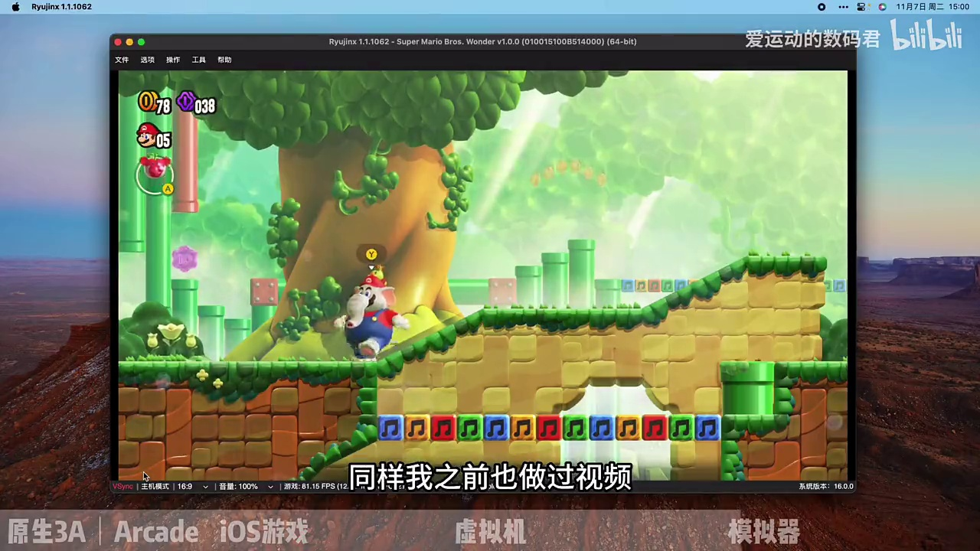The image size is (980, 551).
Task: Open Ryujinx 1.1.1062 app menu in menu bar
Action: [x=61, y=7]
